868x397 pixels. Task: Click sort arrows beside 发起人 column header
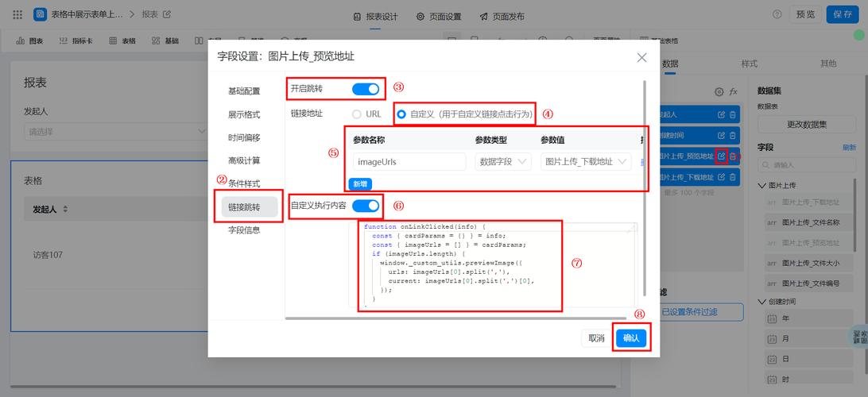click(x=65, y=210)
